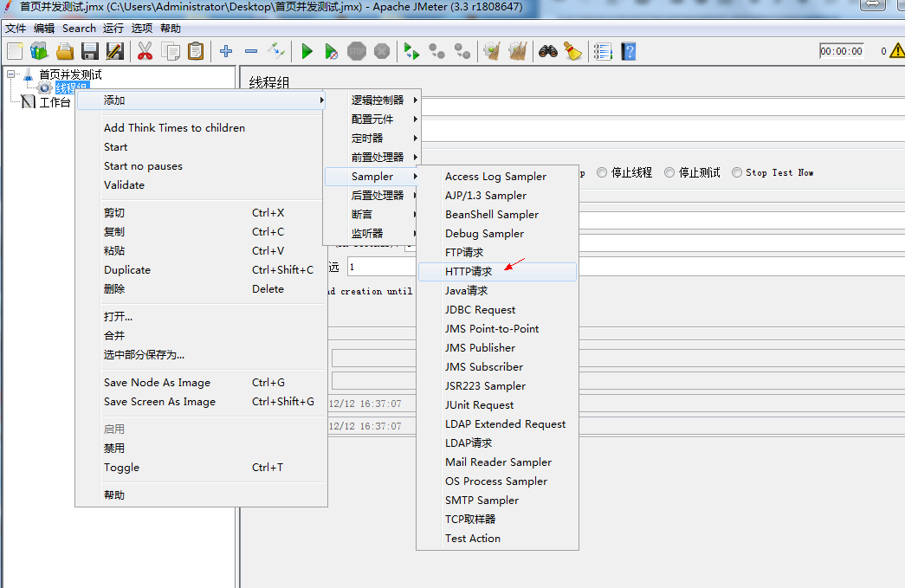Screen dimensions: 905x588
Task: Open the Search menu
Action: click(x=79, y=29)
